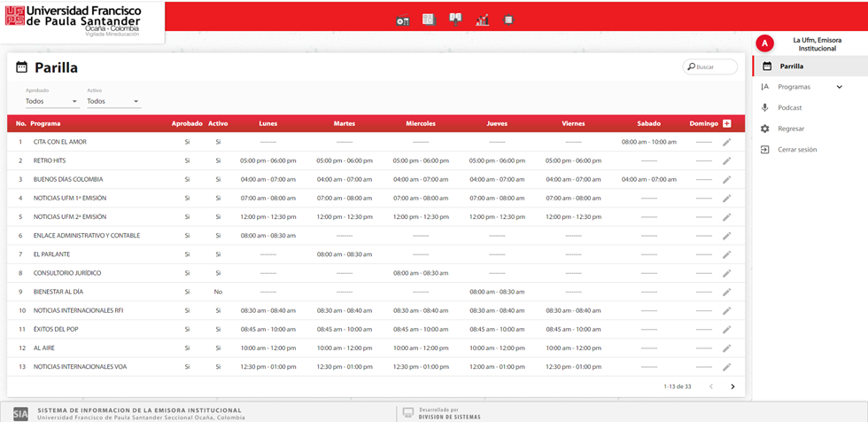868x422 pixels.
Task: Edit the NOTICIAS INTERNACIONALES VOA program
Action: pos(727,367)
